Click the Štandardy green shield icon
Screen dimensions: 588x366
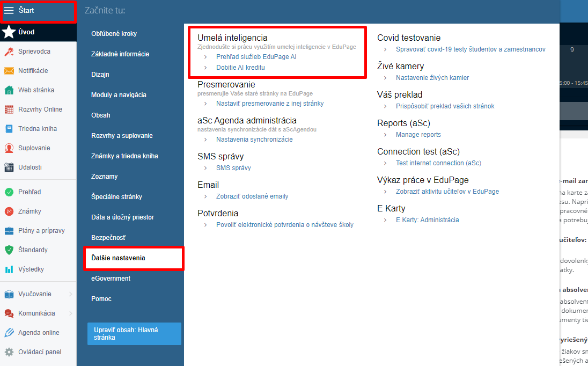9,250
